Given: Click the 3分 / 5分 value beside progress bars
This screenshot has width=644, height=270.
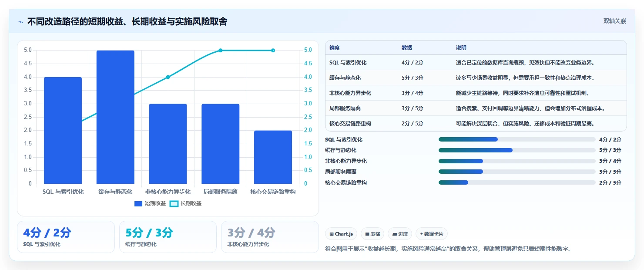Looking at the screenshot, I should click(610, 172).
